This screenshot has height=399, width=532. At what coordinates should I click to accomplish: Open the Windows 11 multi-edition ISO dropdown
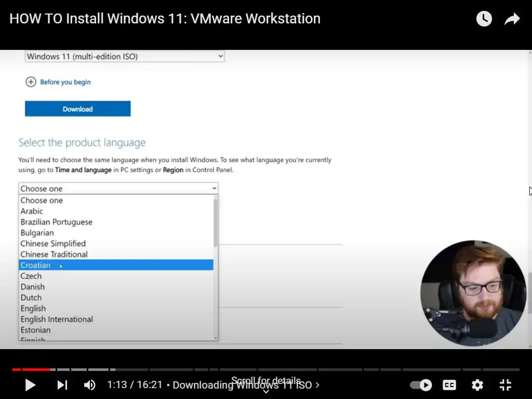(125, 56)
